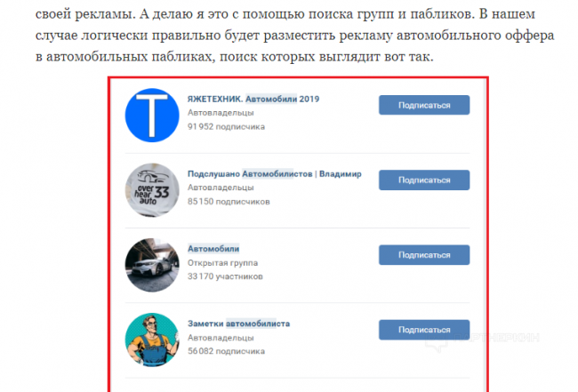This screenshot has width=578, height=392.
Task: Click the 91 952 подписчика count
Action: pyautogui.click(x=226, y=126)
